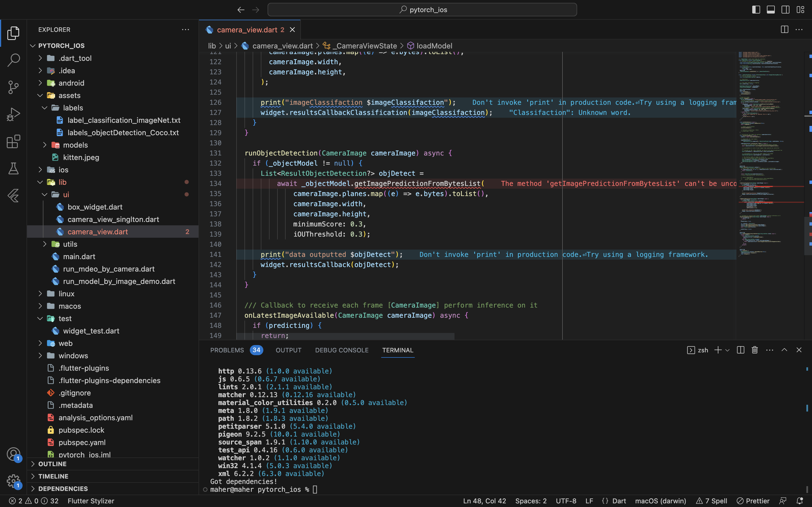Open the Accounts icon in the activity bar
The image size is (812, 507).
14,454
